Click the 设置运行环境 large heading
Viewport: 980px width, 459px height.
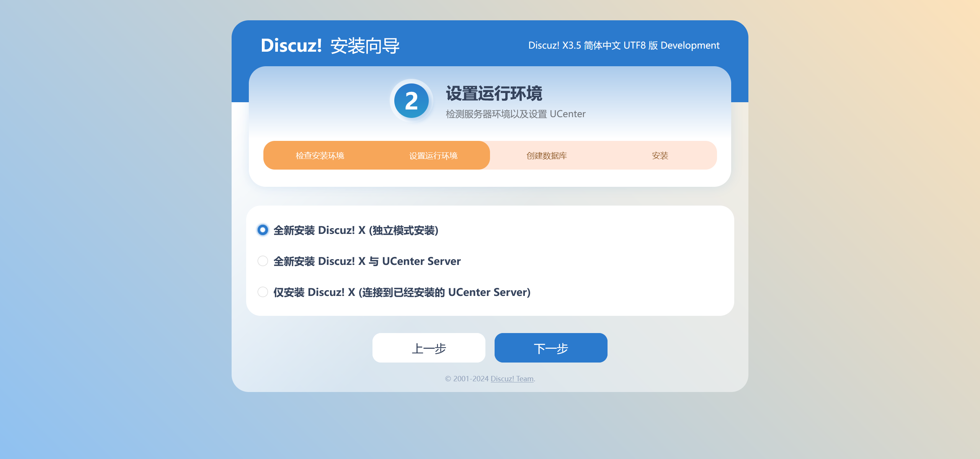pos(494,93)
